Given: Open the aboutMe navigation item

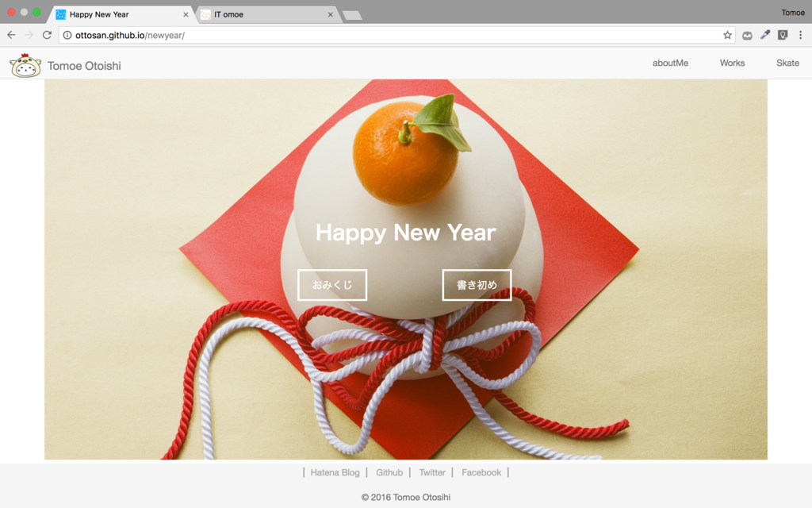Looking at the screenshot, I should [x=670, y=63].
